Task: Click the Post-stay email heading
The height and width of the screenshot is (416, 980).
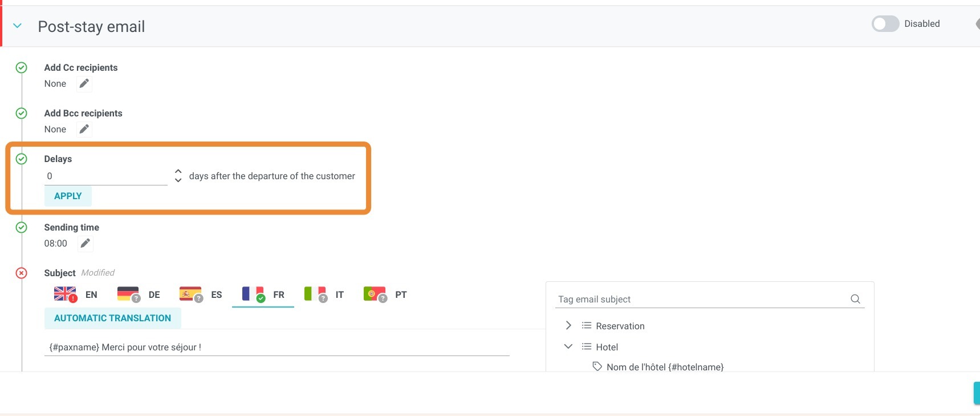Action: 91,26
